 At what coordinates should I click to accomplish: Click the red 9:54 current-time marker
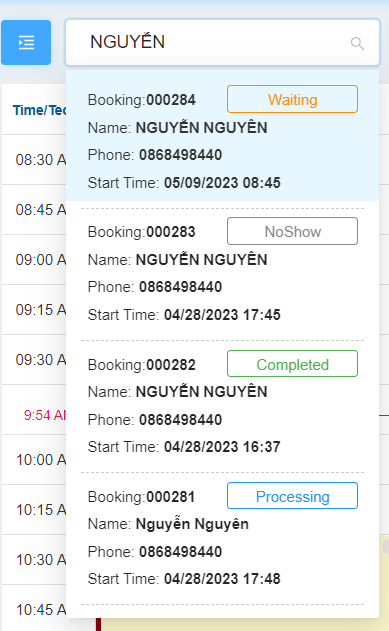[44, 415]
